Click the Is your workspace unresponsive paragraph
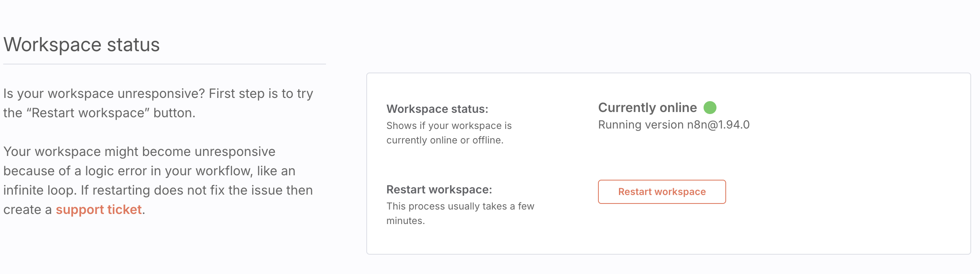 [158, 103]
